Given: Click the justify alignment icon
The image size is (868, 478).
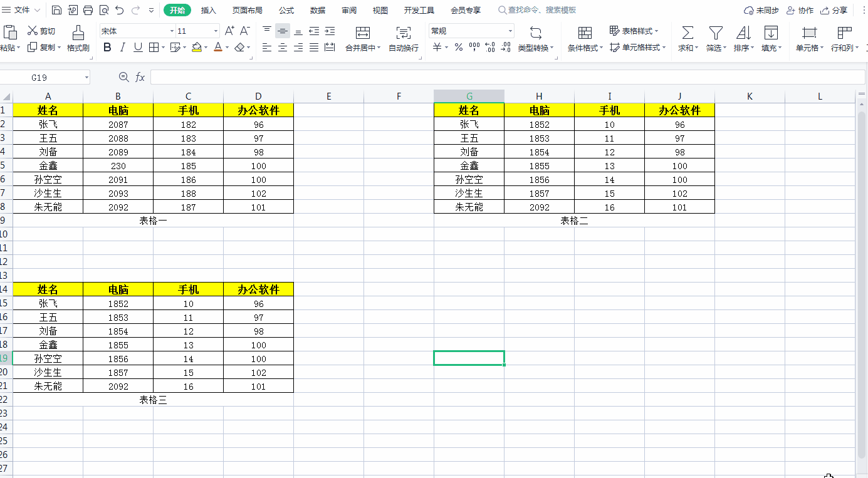Looking at the screenshot, I should point(314,47).
